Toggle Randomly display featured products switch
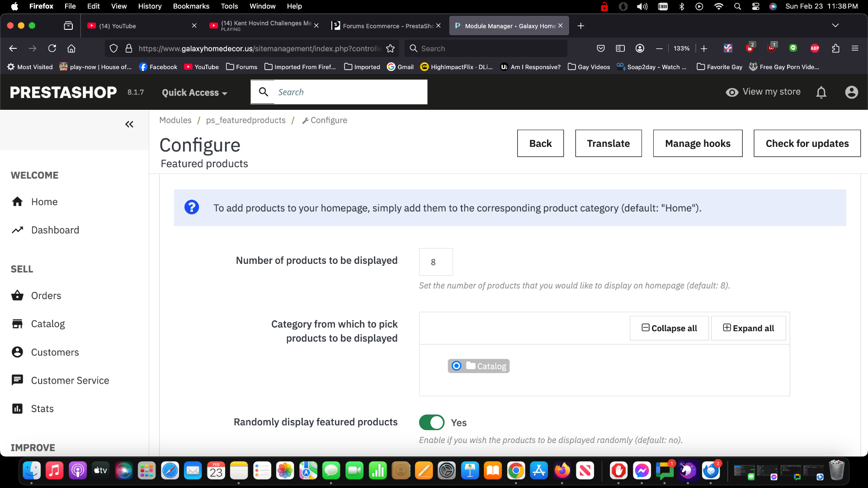 432,422
